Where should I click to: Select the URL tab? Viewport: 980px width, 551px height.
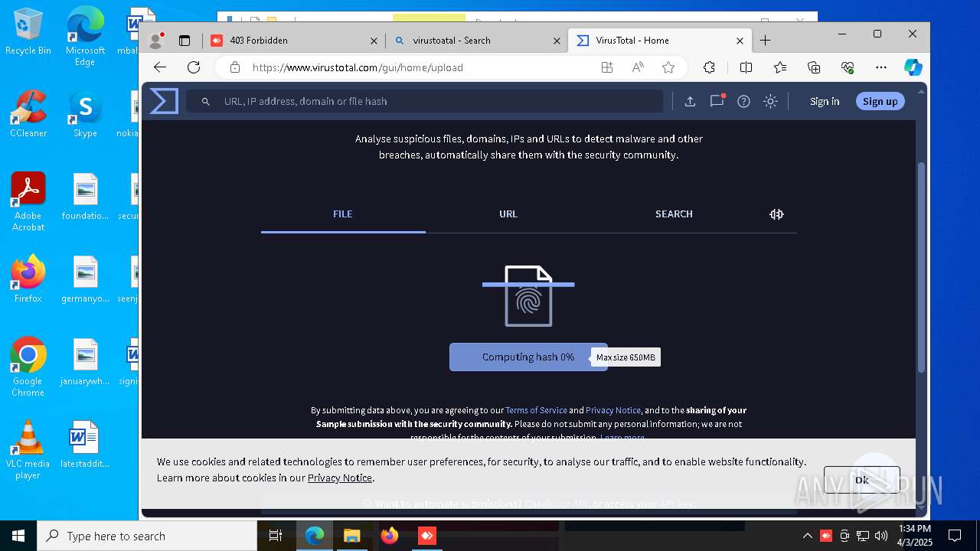pyautogui.click(x=508, y=214)
